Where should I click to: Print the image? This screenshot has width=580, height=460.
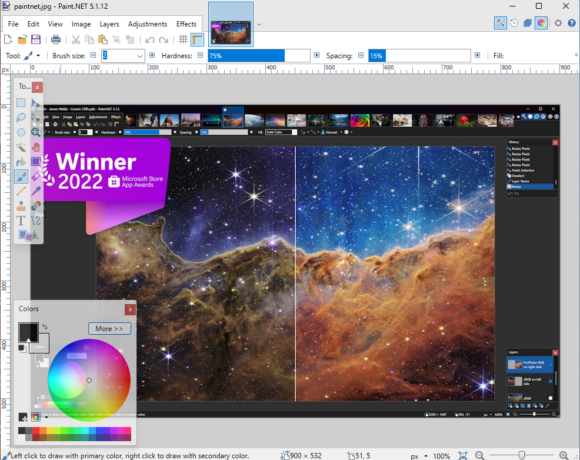click(56, 39)
